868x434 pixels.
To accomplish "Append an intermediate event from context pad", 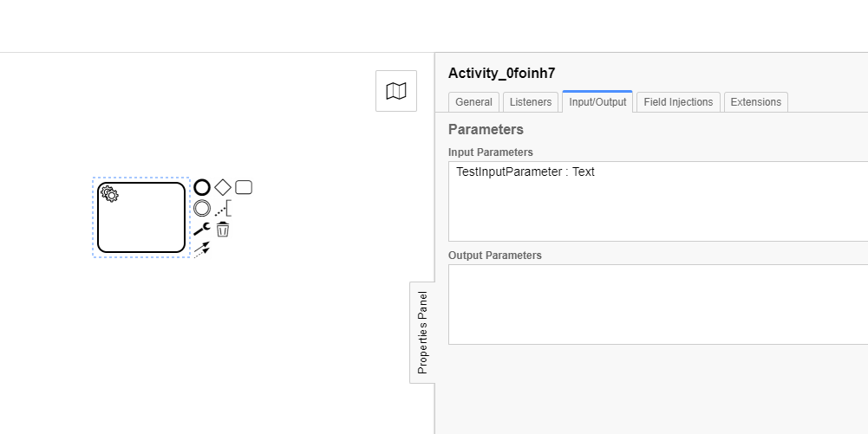I will [x=202, y=209].
